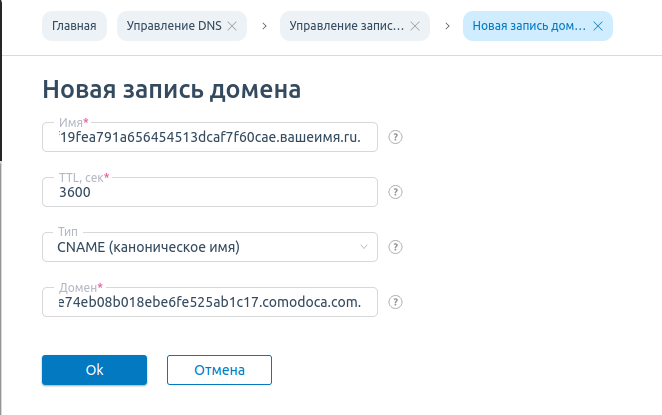
Task: Close the Новая запись домена tab
Action: (598, 26)
